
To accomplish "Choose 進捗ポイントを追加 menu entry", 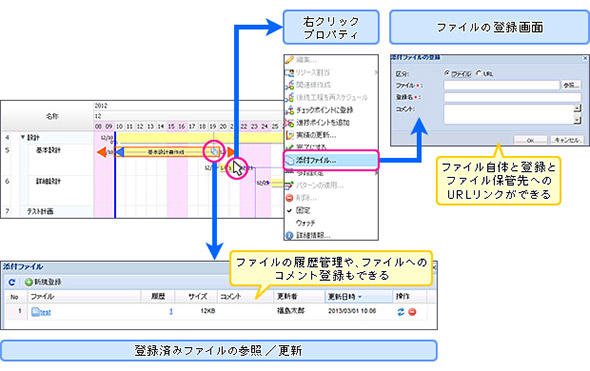I will (x=331, y=122).
